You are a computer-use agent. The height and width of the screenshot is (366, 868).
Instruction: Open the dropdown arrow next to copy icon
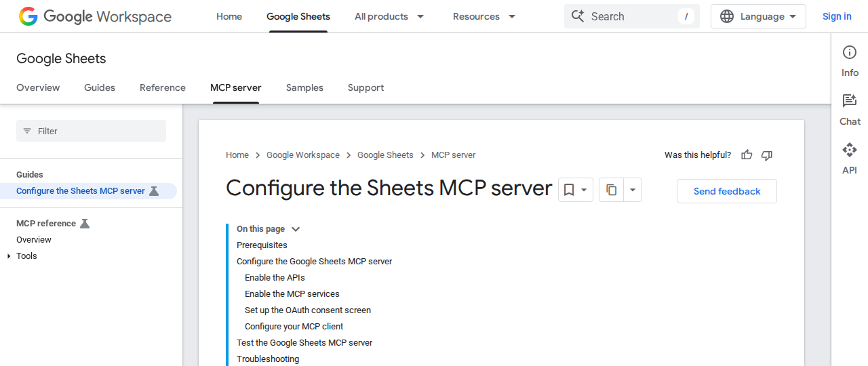click(632, 190)
